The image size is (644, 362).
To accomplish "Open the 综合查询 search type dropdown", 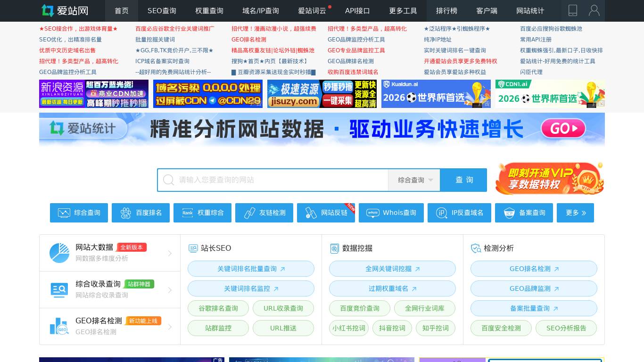I will click(414, 180).
